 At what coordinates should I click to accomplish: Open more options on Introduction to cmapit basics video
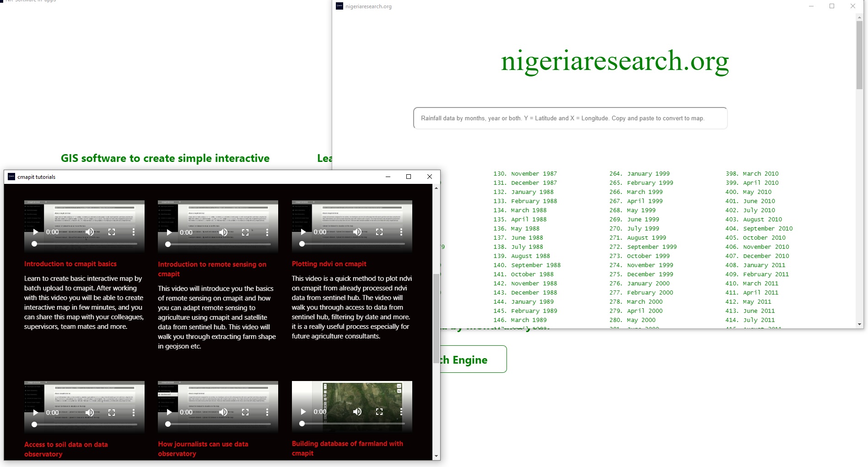click(x=134, y=232)
